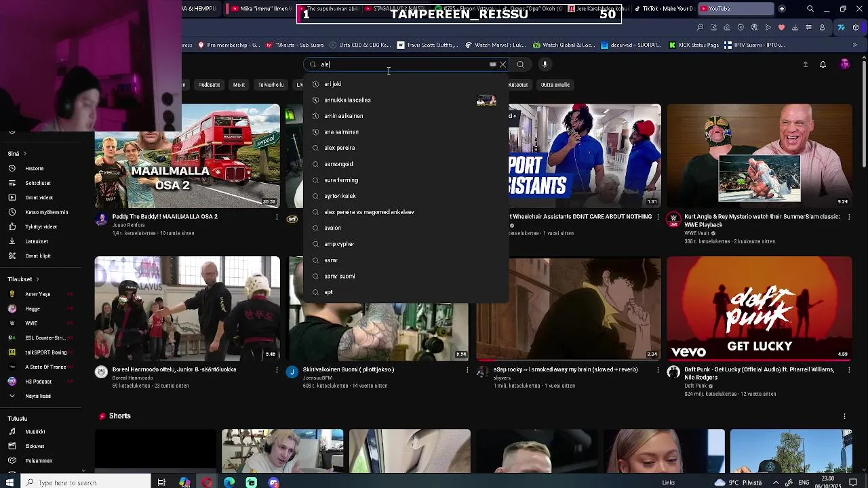The image size is (868, 488).
Task: Choose suggestion 'alex pereira vs magomed ankalaev'
Action: click(x=406, y=212)
